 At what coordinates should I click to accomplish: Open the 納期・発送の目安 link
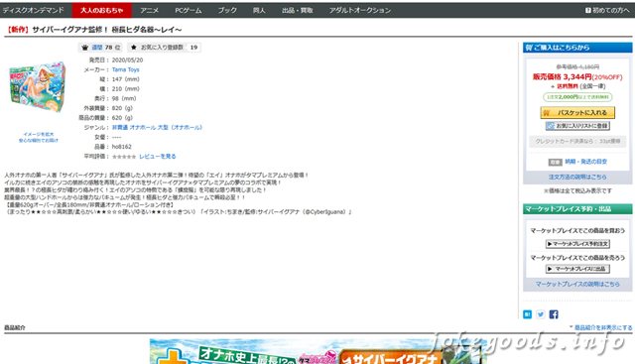tap(586, 162)
